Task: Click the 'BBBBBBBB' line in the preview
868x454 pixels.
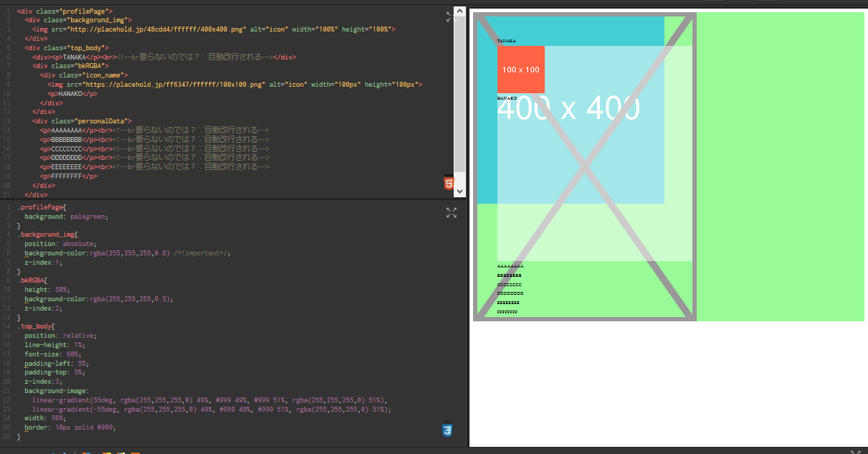Action: coord(510,275)
